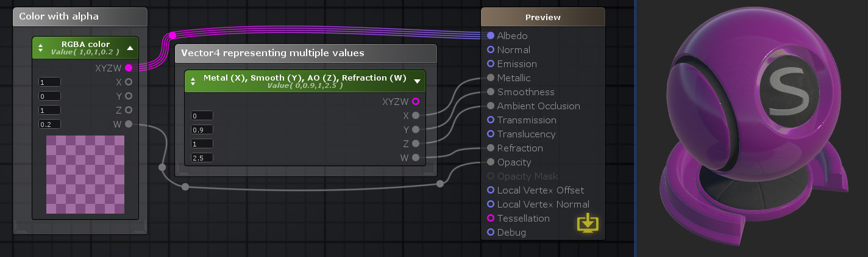Click the RGBA color XYZW output port
The width and height of the screenshot is (868, 257).
tap(129, 68)
